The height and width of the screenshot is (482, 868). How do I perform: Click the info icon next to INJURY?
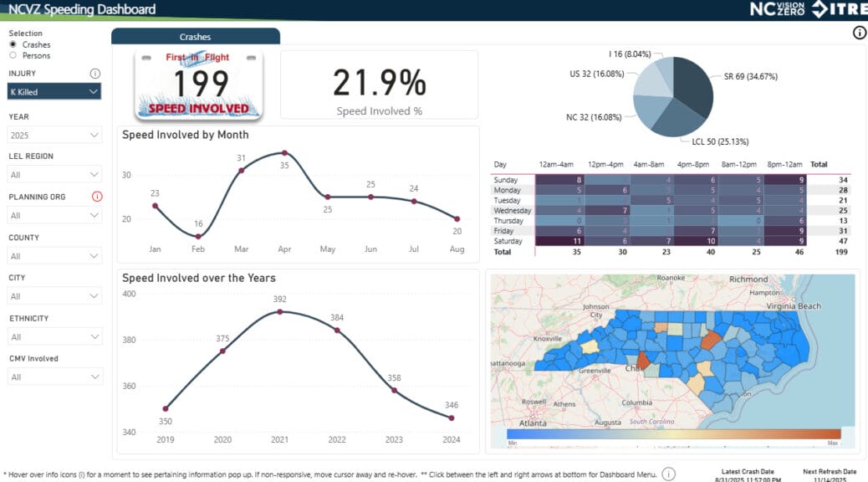pos(95,74)
